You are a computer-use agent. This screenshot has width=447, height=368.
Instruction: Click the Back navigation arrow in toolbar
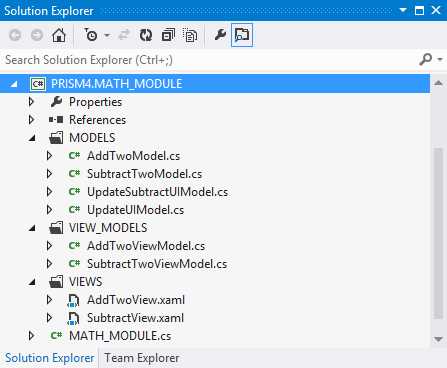15,35
